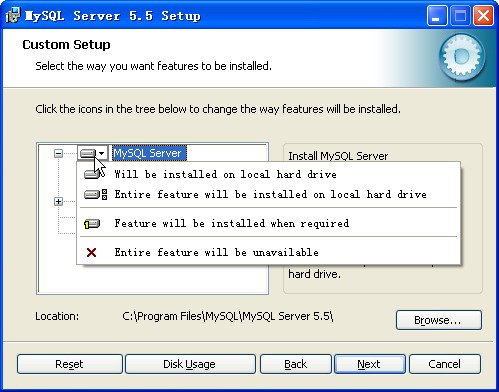Expand the collapsed plus tree node
This screenshot has height=392, width=499.
[58, 201]
